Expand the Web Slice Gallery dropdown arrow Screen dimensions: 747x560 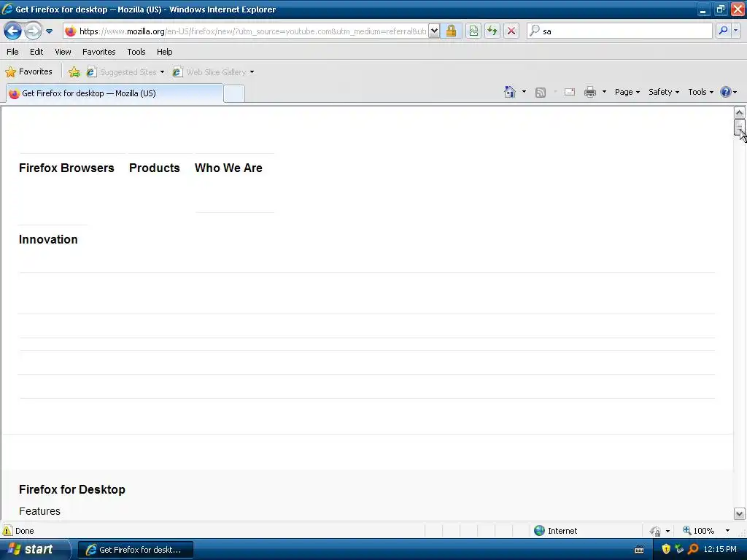(252, 72)
